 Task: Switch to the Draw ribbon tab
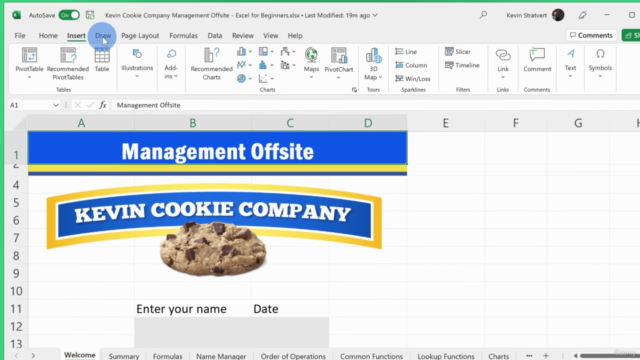click(x=103, y=36)
